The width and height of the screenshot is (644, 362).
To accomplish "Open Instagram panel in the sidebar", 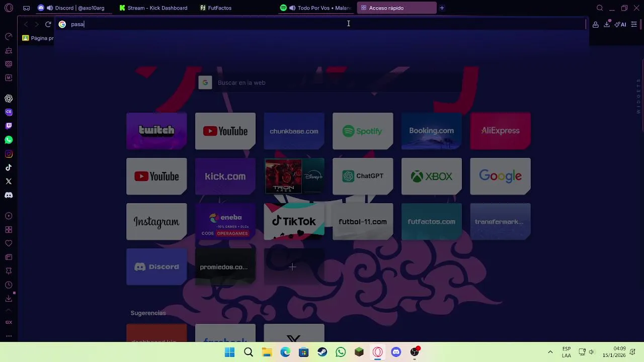I will (9, 154).
